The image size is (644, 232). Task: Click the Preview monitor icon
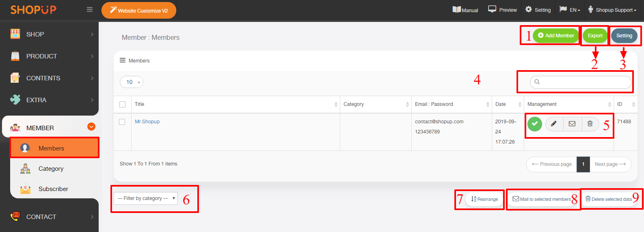(x=492, y=9)
